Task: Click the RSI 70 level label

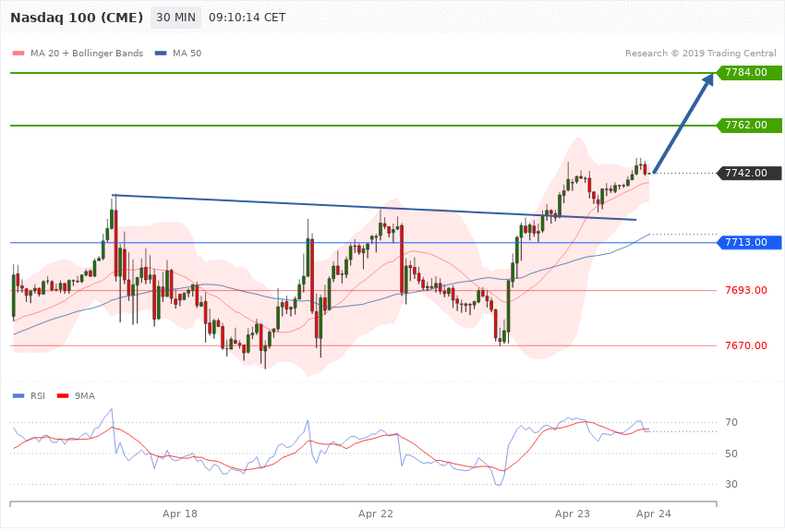Action: [x=731, y=422]
